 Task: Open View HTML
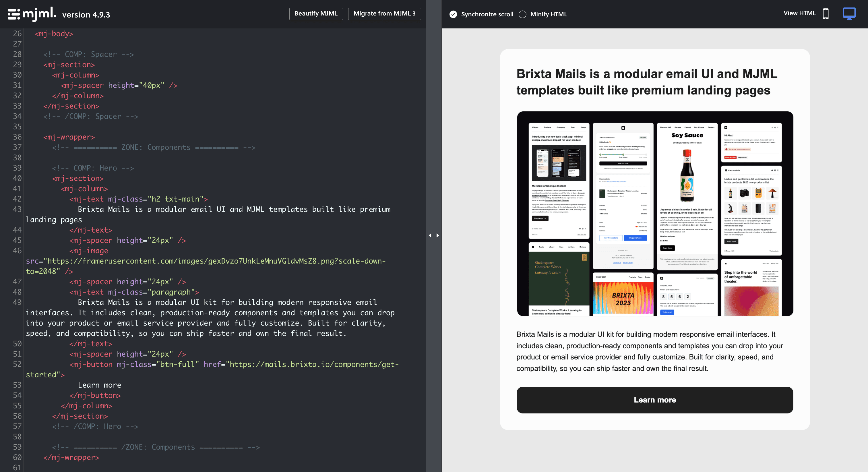coord(799,13)
